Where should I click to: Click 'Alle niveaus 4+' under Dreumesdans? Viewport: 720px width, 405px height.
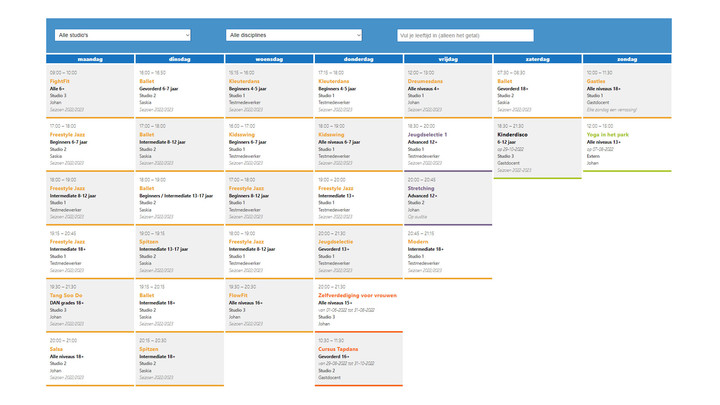click(423, 89)
